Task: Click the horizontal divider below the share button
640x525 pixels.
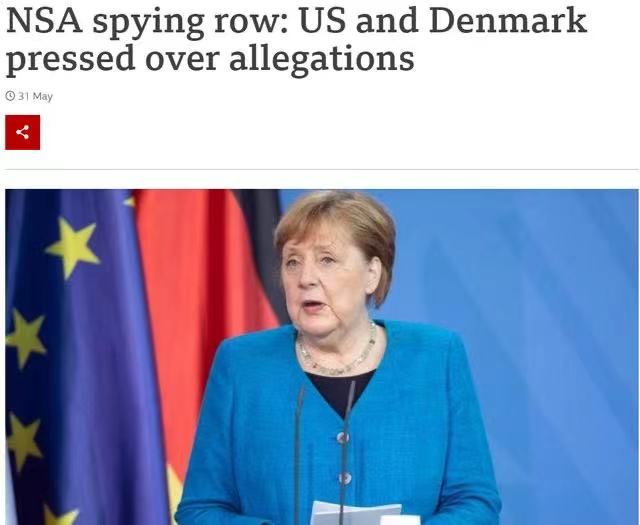Action: point(322,169)
